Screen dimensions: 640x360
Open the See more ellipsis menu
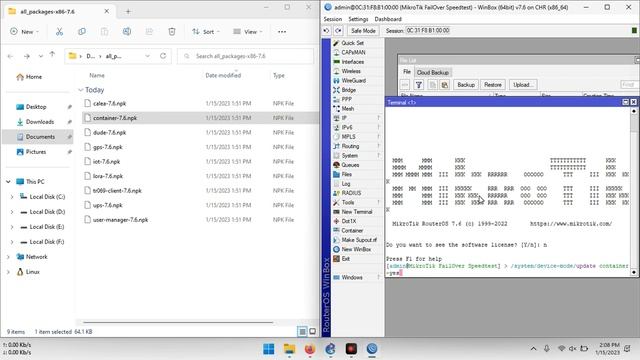click(x=282, y=31)
